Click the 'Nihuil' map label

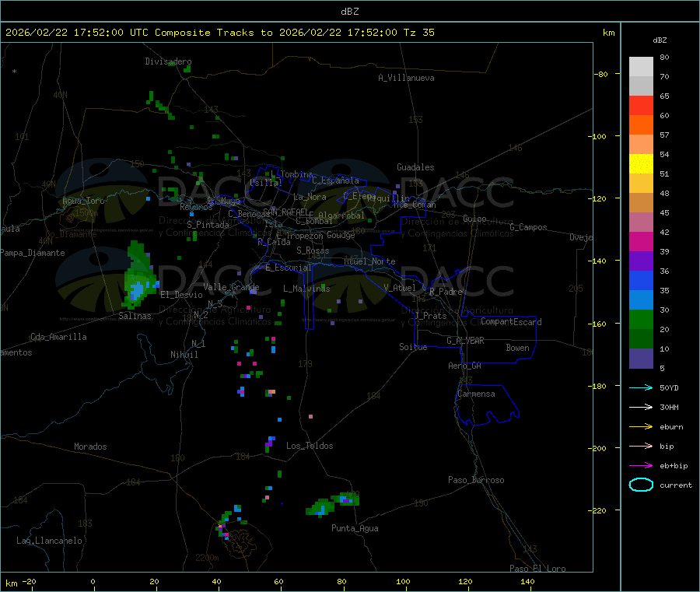184,355
